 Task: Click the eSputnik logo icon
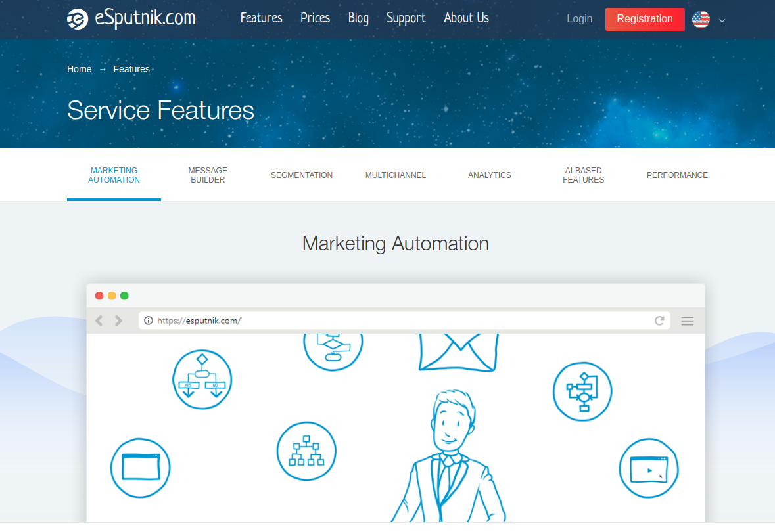point(78,19)
